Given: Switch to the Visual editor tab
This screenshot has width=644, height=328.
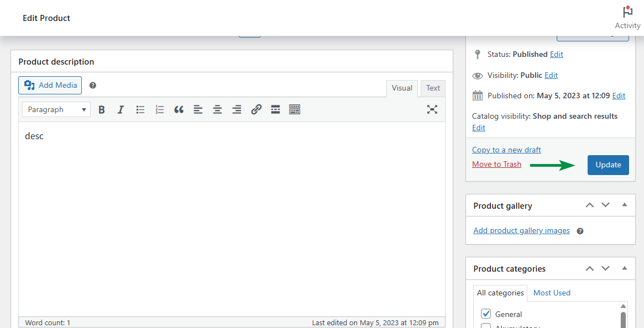Looking at the screenshot, I should (x=402, y=88).
